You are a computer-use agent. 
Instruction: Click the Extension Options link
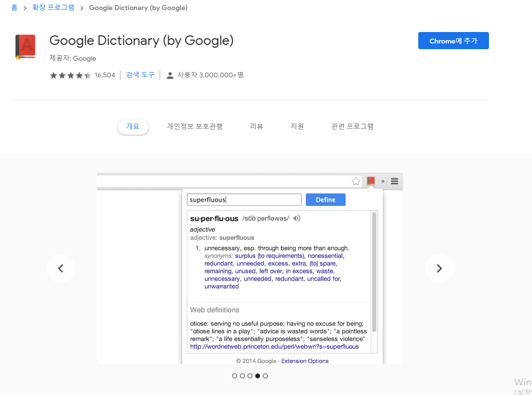tap(304, 361)
